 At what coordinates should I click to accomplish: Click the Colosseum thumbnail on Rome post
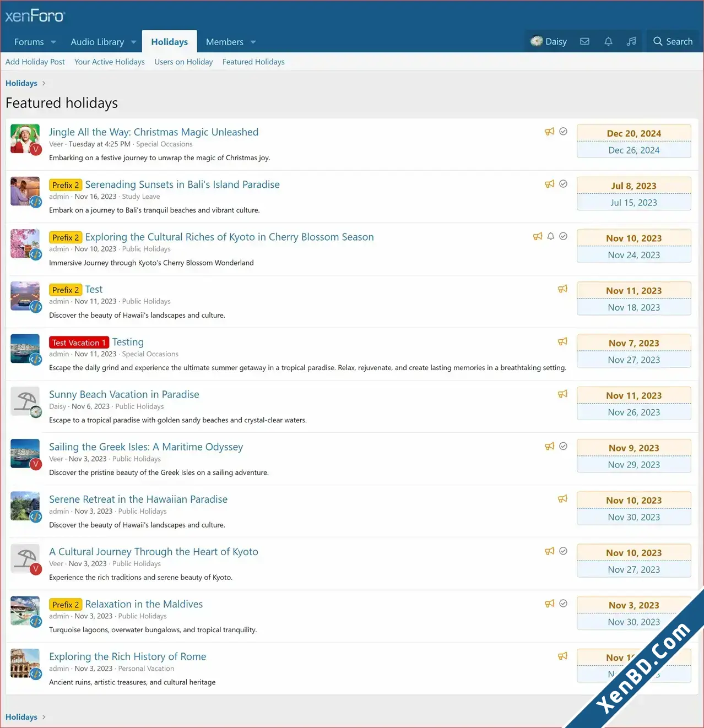(25, 663)
